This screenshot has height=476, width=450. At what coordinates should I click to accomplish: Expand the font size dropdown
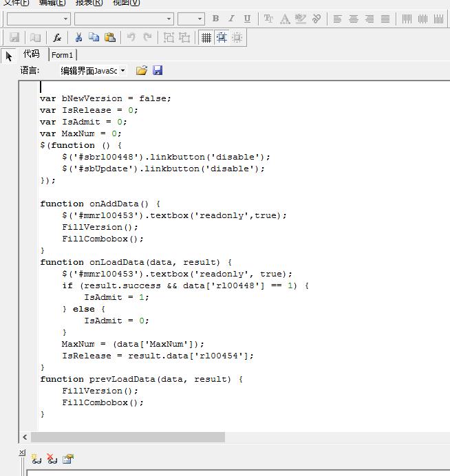pyautogui.click(x=200, y=19)
